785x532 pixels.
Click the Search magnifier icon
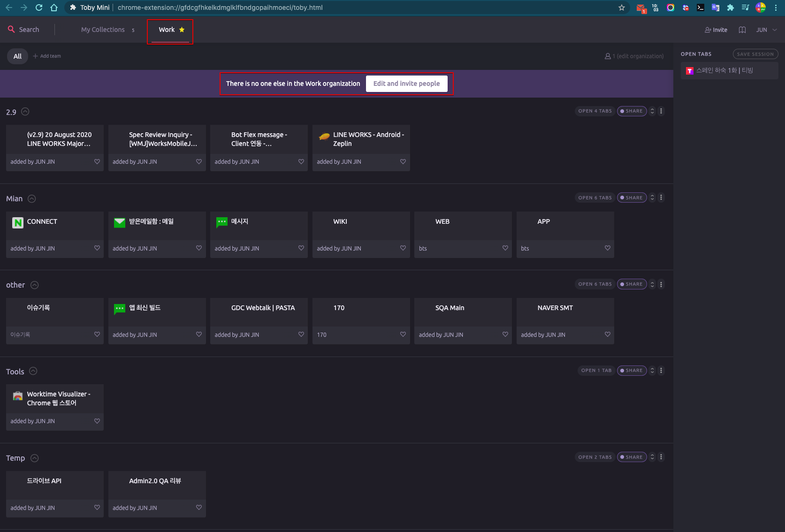11,29
